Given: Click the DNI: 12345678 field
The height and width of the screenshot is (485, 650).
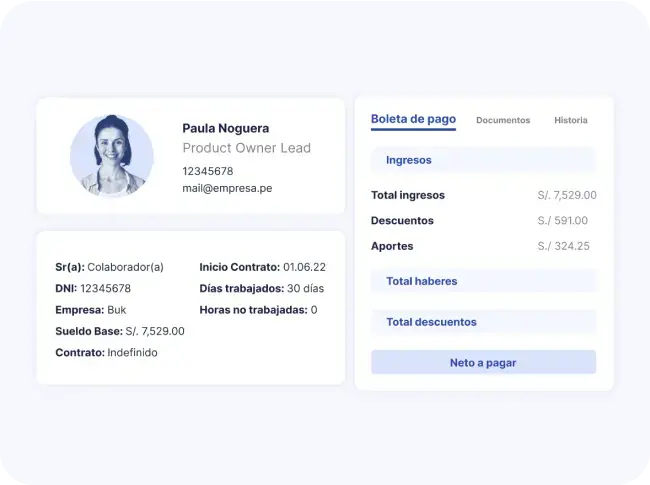Looking at the screenshot, I should (93, 289).
